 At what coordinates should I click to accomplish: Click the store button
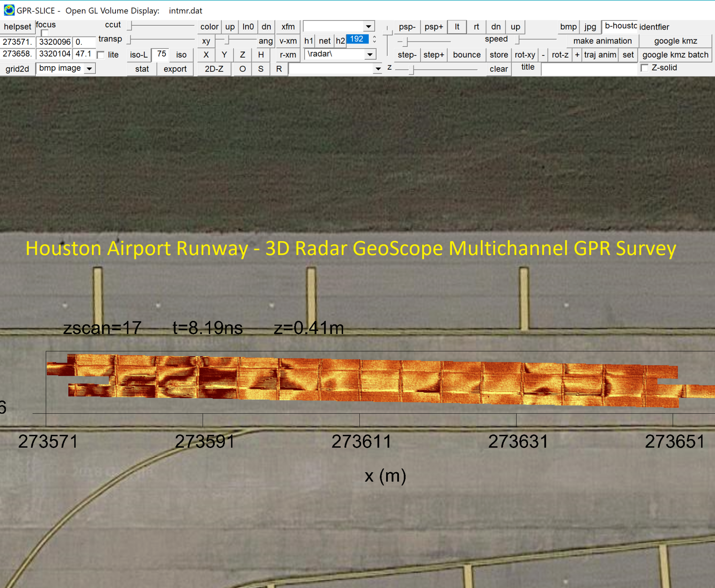pyautogui.click(x=499, y=55)
